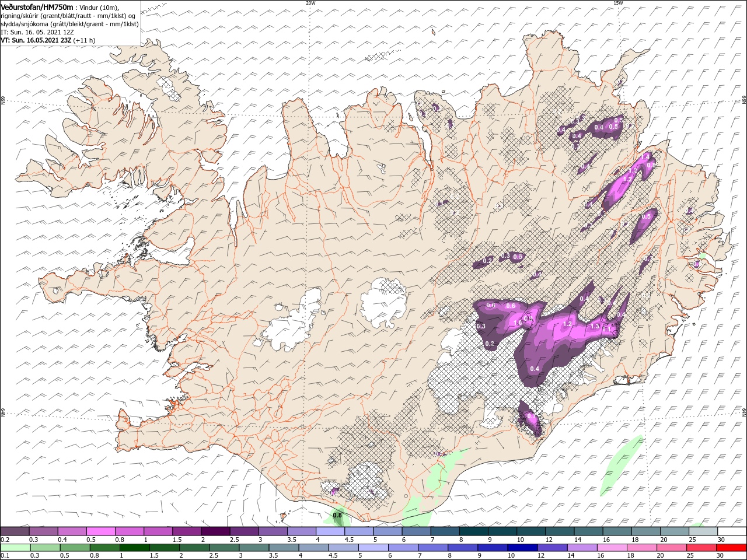Pick the light periwinkle 4 swatch, upper scale
The width and height of the screenshot is (747, 560).
click(x=330, y=531)
